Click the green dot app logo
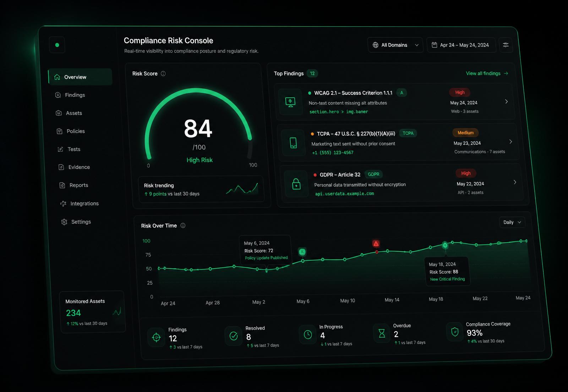The image size is (568, 392). 57,45
